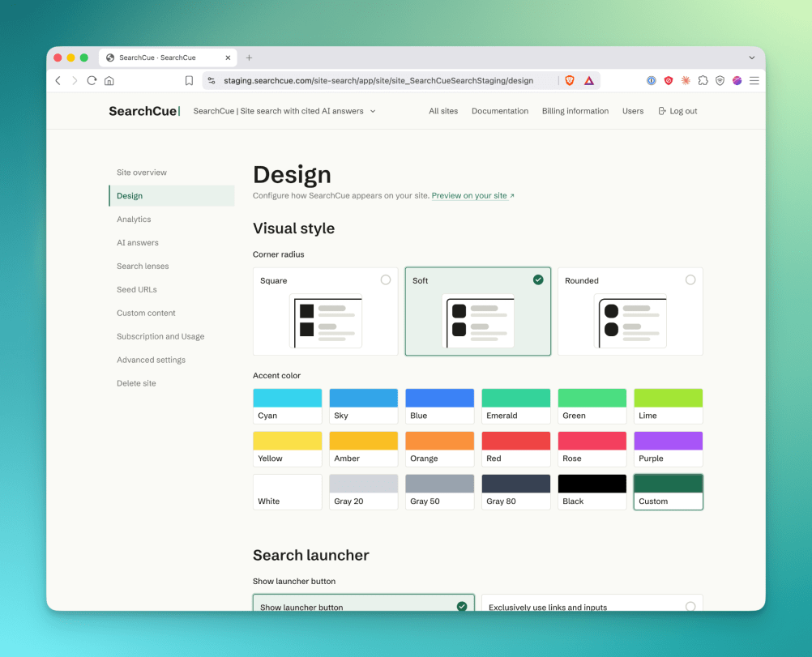
Task: Bookmark this page with the bookmark icon
Action: pyautogui.click(x=189, y=81)
